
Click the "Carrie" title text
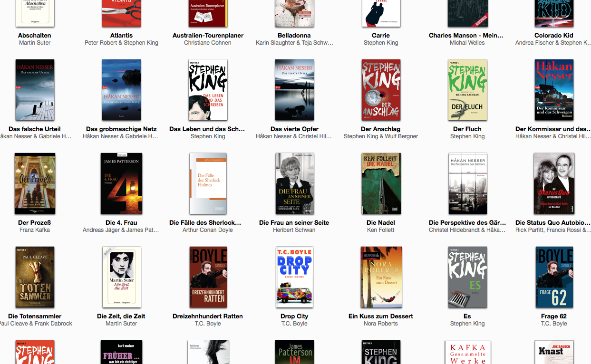381,35
